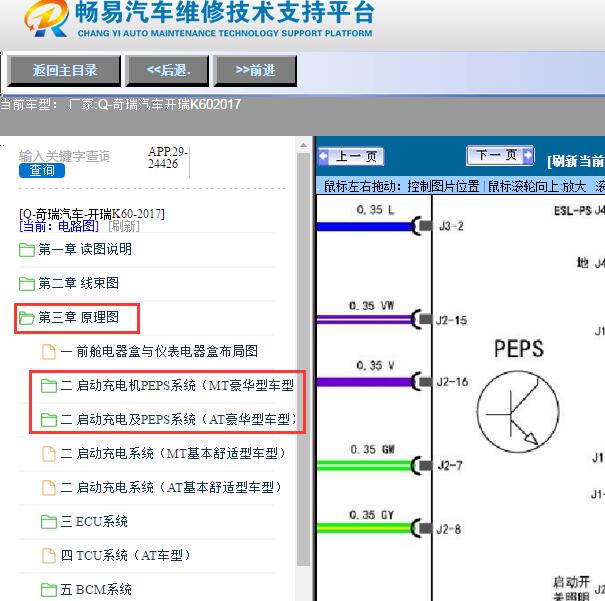Open 一 前舱电器盒与仪表电器盒布局图 entry
This screenshot has height=601, width=605.
(x=159, y=351)
